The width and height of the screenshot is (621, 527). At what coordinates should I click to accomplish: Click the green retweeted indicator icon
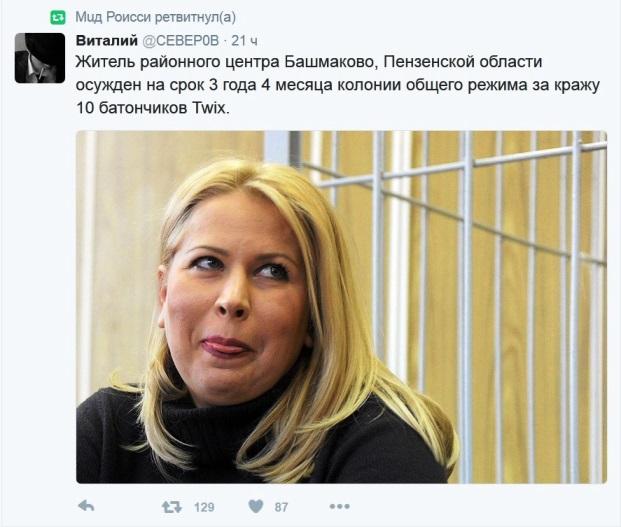click(58, 17)
